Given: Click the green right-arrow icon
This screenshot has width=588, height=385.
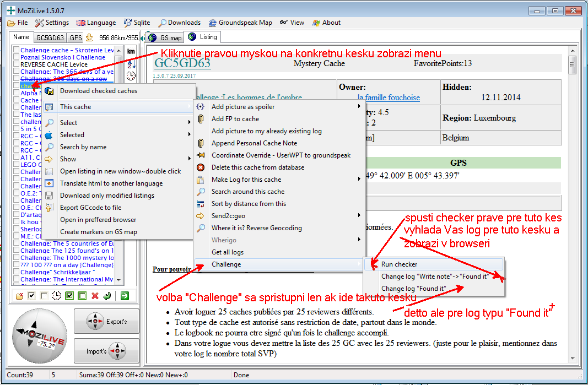Looking at the screenshot, I should [x=125, y=296].
